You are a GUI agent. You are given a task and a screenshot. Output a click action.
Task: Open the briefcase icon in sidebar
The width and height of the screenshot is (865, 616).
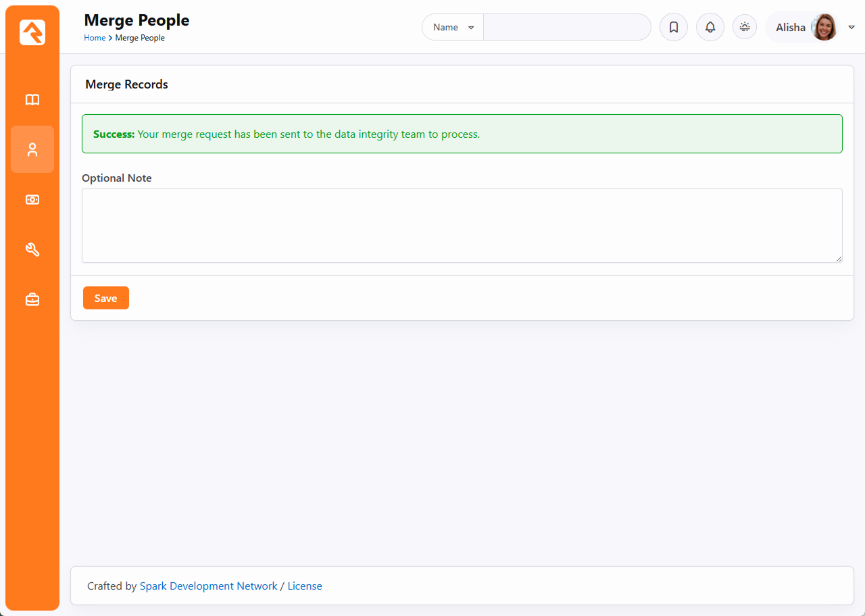32,300
